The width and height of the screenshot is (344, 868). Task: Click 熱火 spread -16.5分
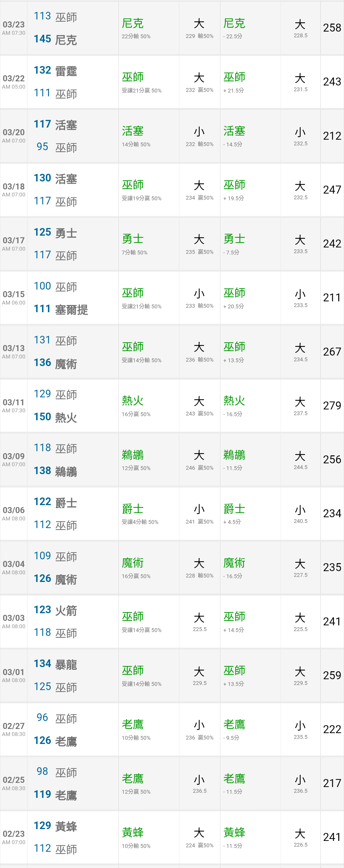click(250, 405)
